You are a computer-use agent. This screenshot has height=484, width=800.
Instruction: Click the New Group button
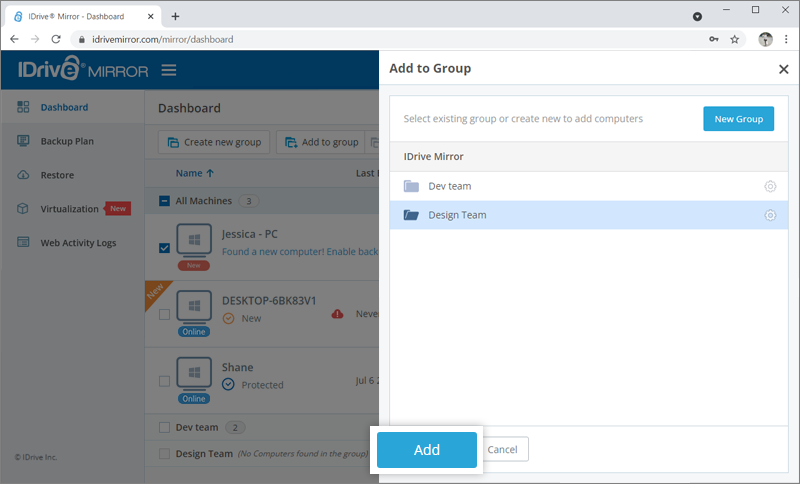738,119
